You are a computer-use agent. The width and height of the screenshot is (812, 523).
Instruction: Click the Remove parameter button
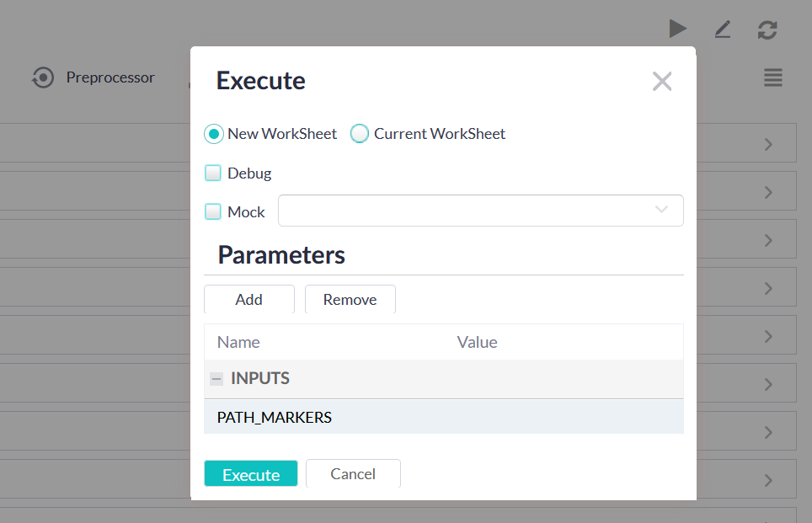pyautogui.click(x=350, y=300)
